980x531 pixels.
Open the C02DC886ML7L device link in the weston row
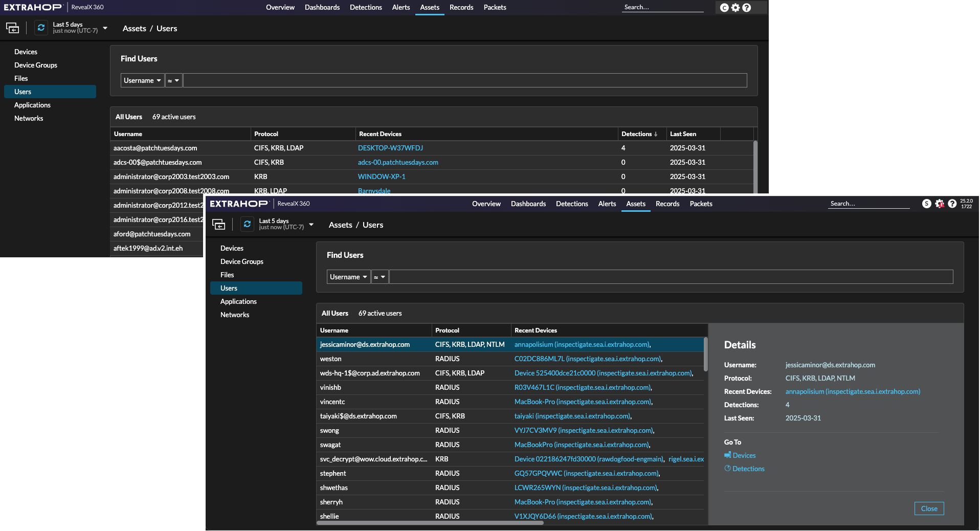click(x=588, y=359)
